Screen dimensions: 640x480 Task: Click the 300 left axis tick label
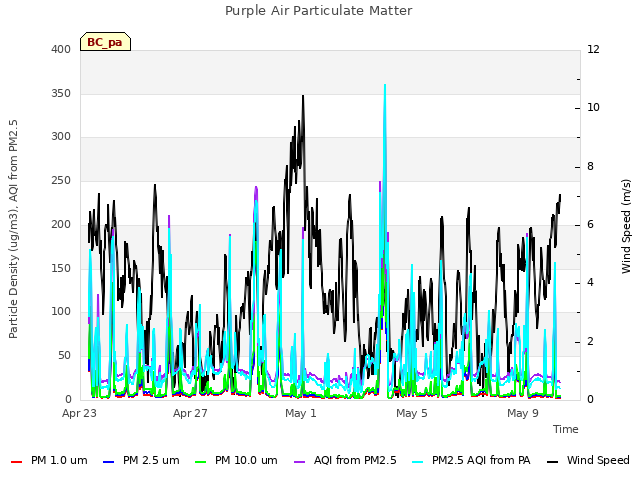[x=61, y=137]
